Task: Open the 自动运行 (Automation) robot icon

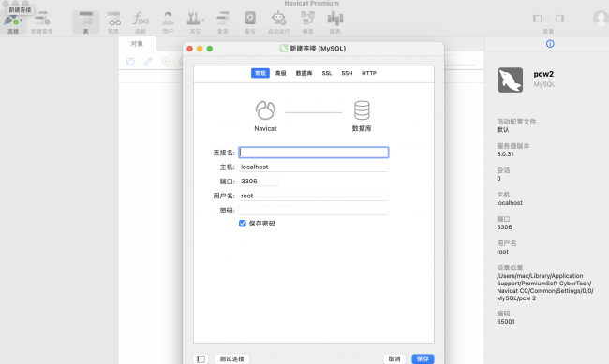Action: (x=279, y=19)
